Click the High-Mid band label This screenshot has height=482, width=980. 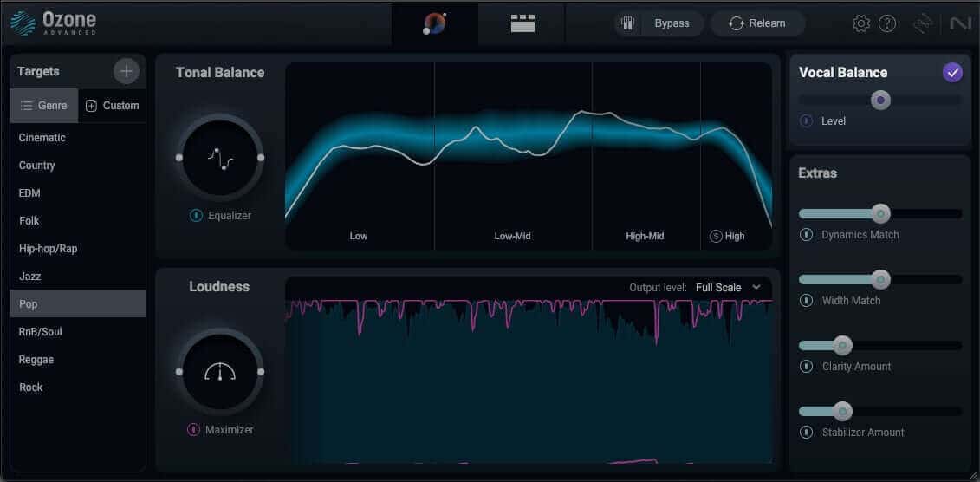click(645, 237)
